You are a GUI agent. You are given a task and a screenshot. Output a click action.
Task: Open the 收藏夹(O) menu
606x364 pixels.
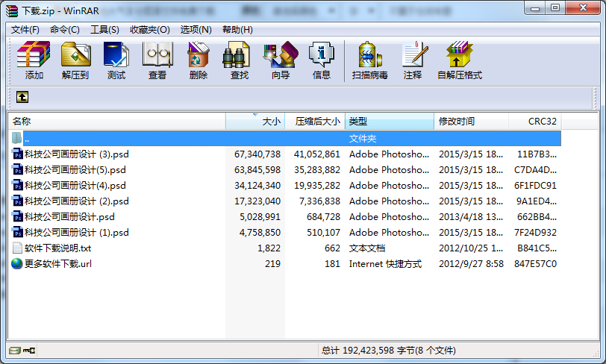pyautogui.click(x=150, y=30)
